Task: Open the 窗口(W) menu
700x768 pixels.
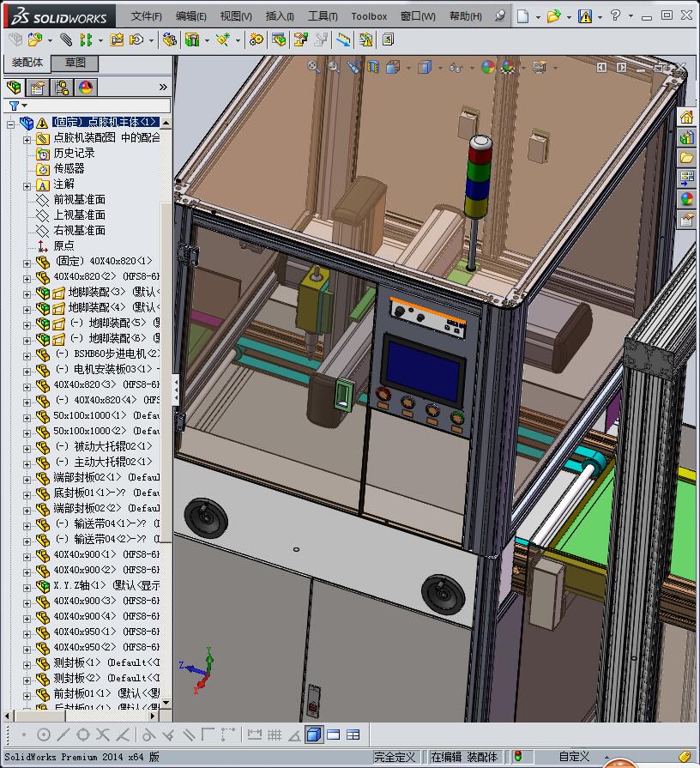Action: tap(418, 16)
